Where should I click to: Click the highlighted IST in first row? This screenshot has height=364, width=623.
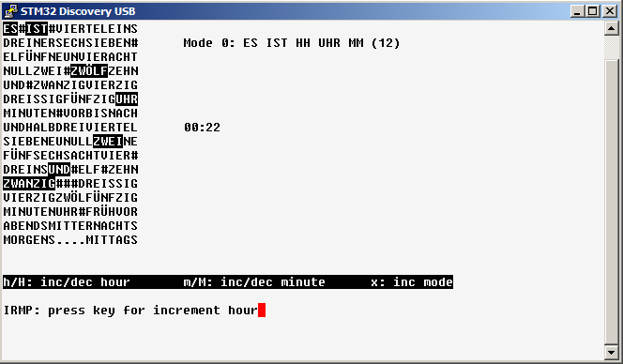pos(37,28)
